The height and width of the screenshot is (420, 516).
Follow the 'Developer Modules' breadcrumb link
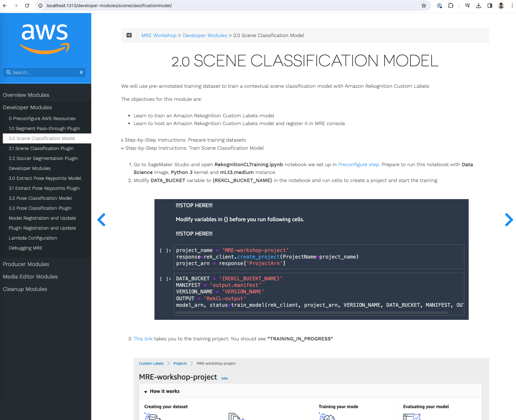(x=205, y=35)
